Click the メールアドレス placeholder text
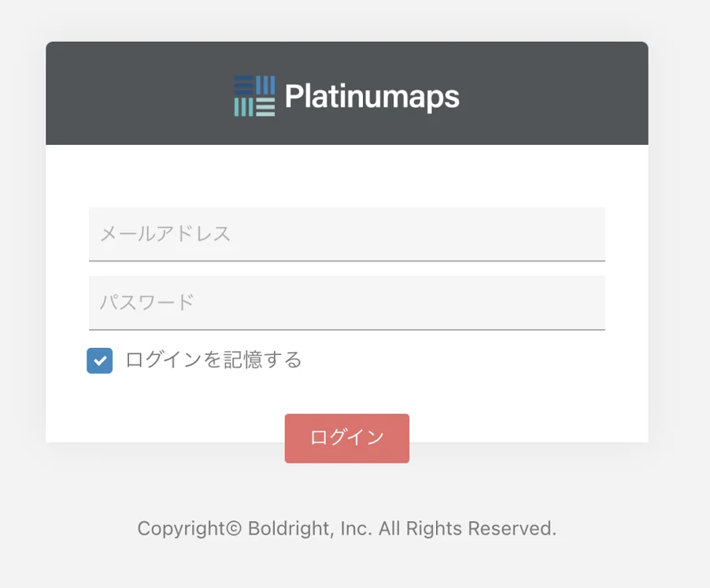The image size is (710, 588). pos(165,234)
